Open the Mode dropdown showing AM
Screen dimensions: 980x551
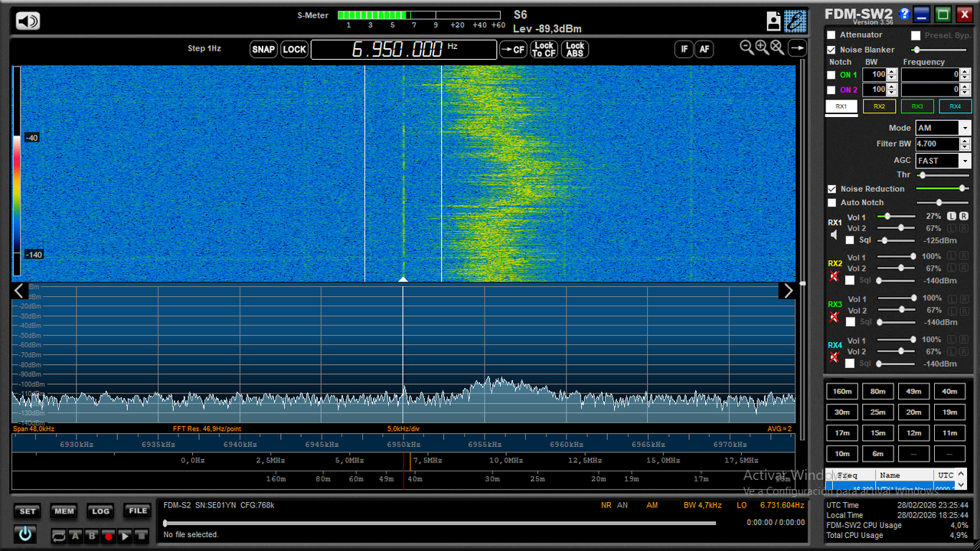point(965,129)
